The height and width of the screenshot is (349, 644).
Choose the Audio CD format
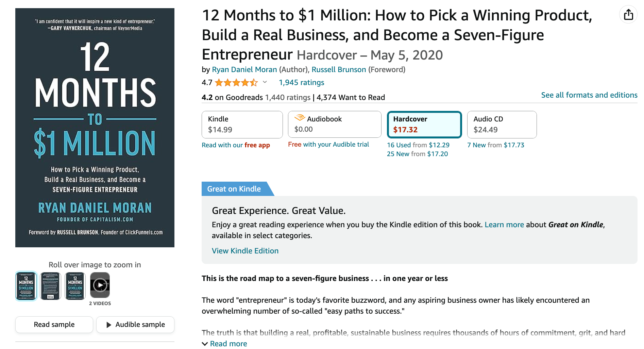(502, 124)
